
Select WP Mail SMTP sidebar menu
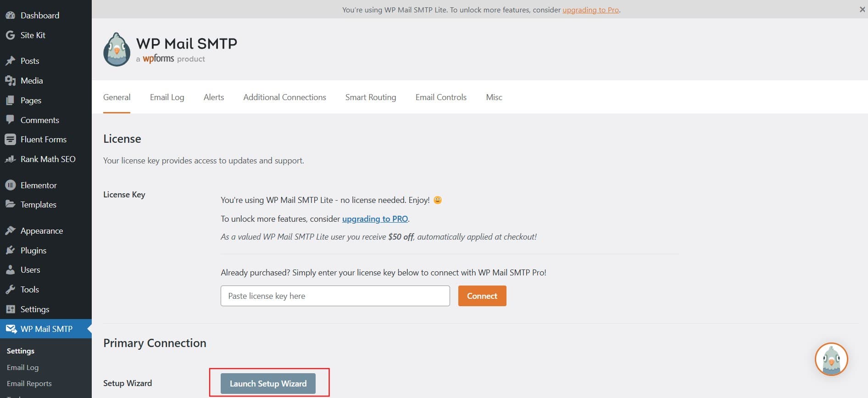point(46,329)
